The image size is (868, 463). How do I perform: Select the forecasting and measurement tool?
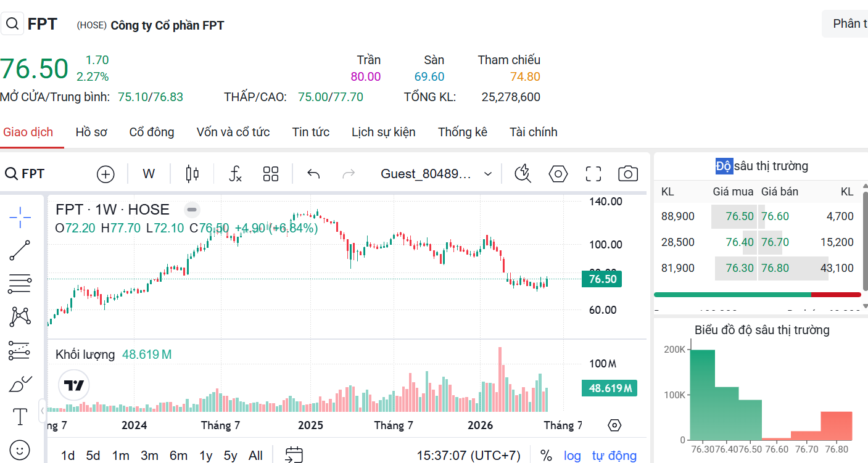point(20,350)
